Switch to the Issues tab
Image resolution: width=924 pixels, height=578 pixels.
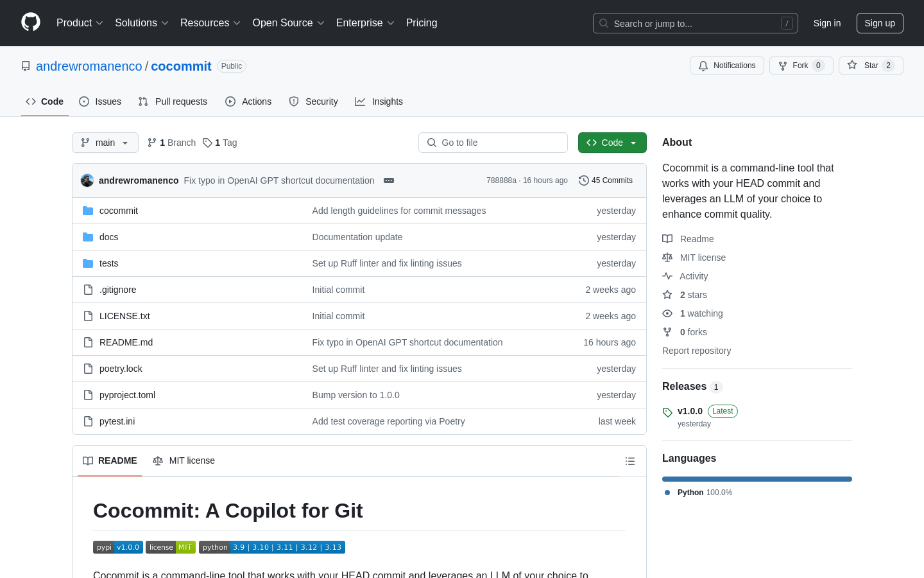coord(100,101)
